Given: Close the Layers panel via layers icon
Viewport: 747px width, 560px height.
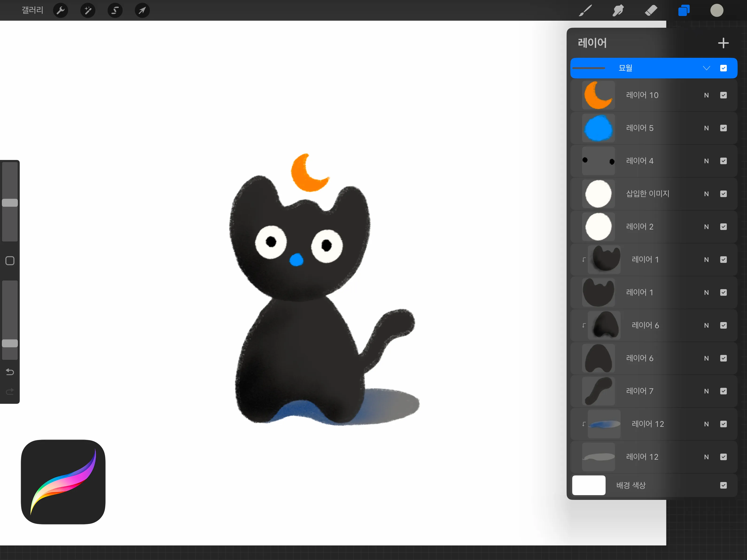Looking at the screenshot, I should coord(684,11).
